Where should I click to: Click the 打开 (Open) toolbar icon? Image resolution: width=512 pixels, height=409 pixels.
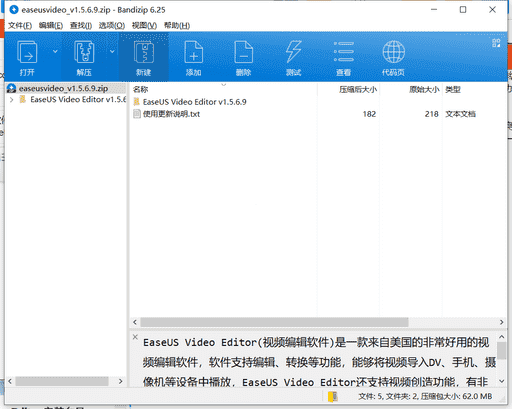click(27, 52)
